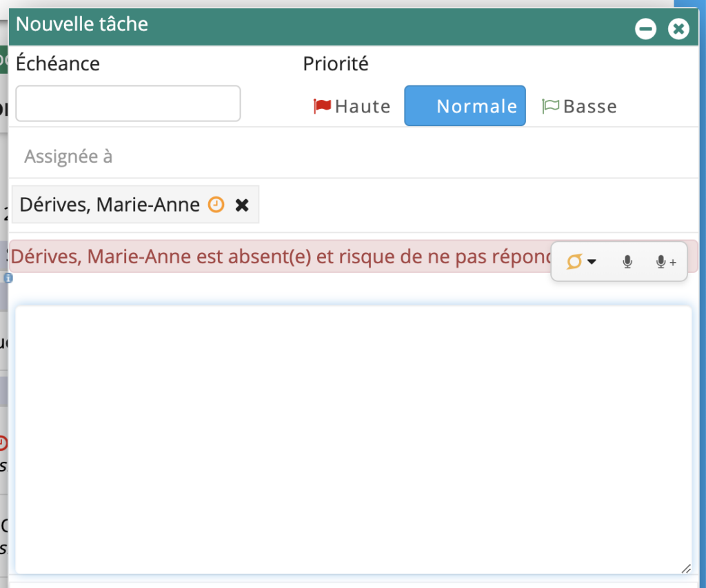Click the green flag icon for Basse

point(550,106)
